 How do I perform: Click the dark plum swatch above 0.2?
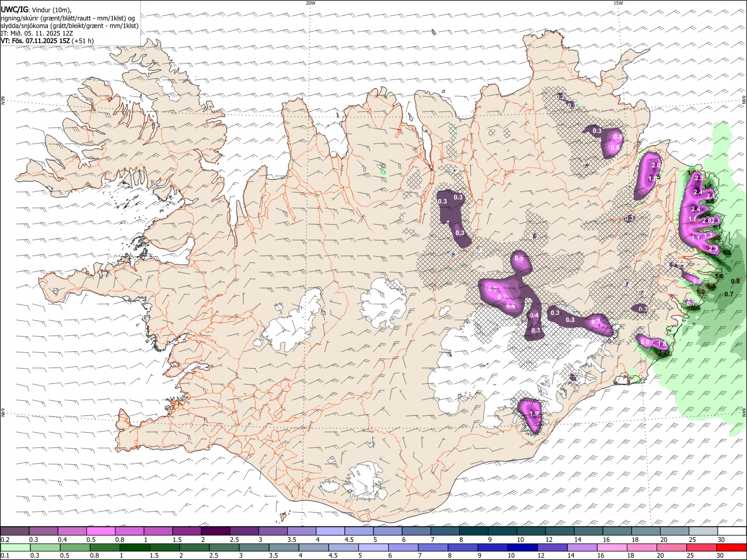point(15,531)
